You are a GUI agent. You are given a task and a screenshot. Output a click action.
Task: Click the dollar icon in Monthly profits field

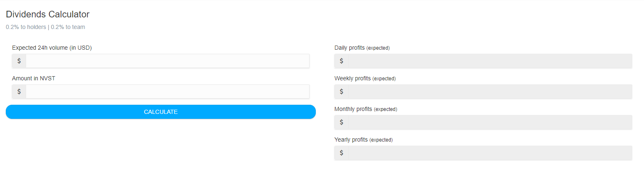(x=341, y=122)
